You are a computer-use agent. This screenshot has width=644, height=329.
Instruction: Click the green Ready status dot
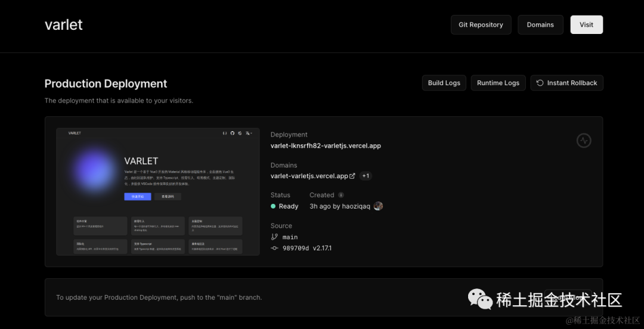(273, 206)
